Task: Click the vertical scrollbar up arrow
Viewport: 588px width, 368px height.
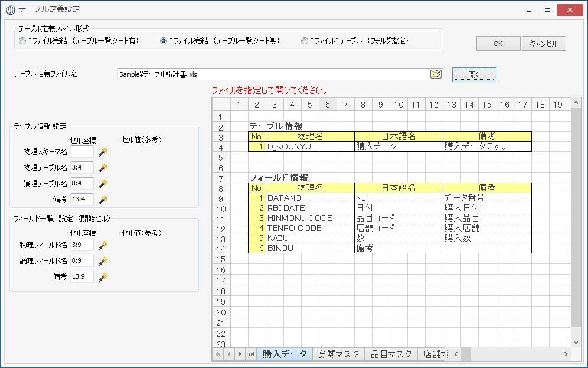Action: point(576,102)
